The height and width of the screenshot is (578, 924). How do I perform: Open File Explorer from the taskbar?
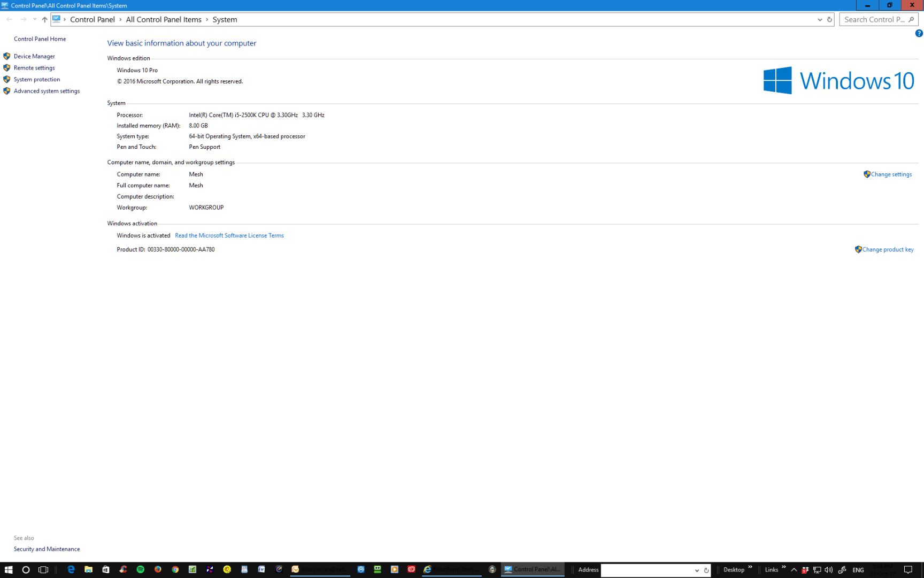click(x=88, y=569)
